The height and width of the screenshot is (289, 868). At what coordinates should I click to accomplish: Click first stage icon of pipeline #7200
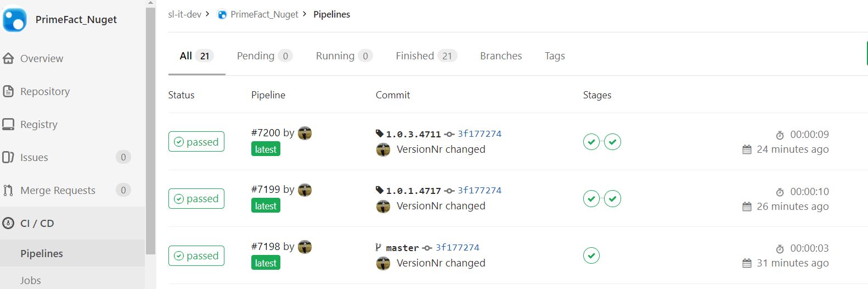(591, 142)
